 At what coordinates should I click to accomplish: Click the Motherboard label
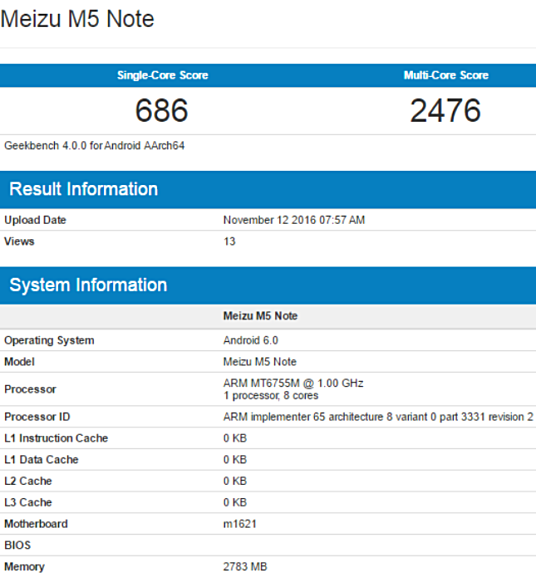pyautogui.click(x=36, y=524)
